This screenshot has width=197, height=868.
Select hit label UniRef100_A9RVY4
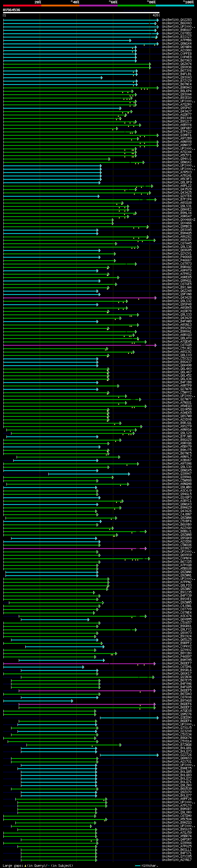pos(177,125)
